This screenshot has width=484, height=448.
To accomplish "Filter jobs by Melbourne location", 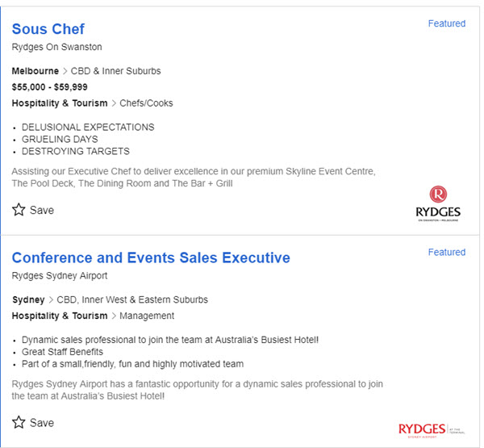I will pos(35,71).
